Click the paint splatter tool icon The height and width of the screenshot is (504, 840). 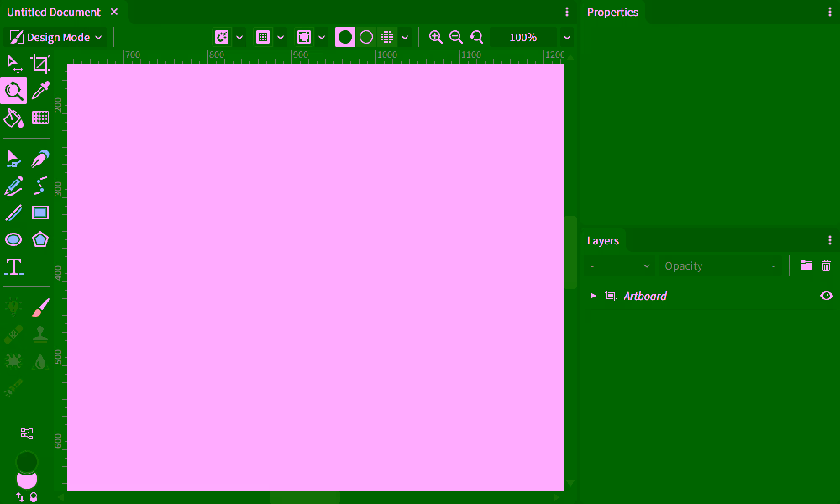pyautogui.click(x=13, y=361)
